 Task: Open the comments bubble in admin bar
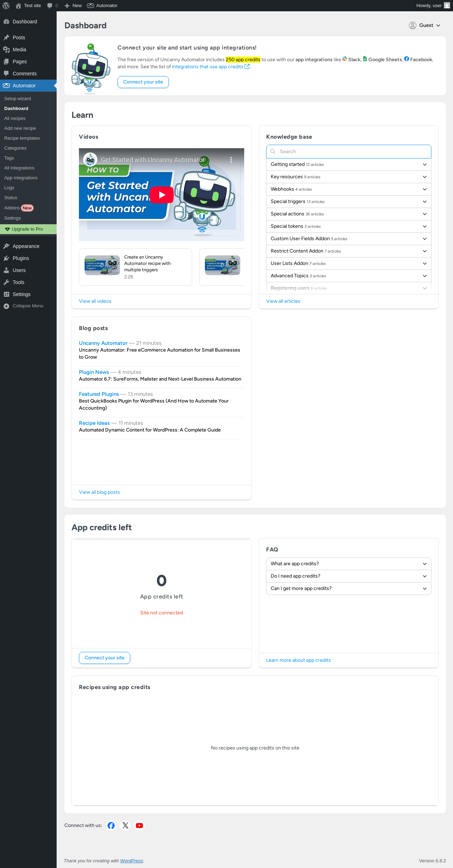[50, 6]
